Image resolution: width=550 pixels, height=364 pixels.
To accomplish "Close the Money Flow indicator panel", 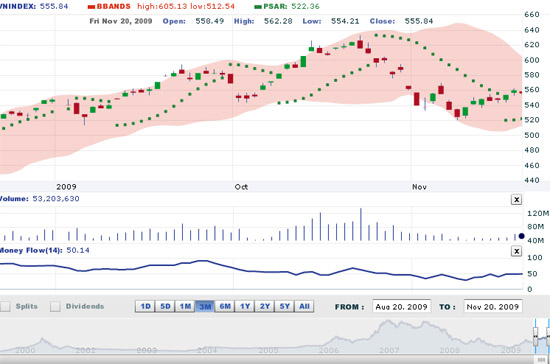I will 516,251.
